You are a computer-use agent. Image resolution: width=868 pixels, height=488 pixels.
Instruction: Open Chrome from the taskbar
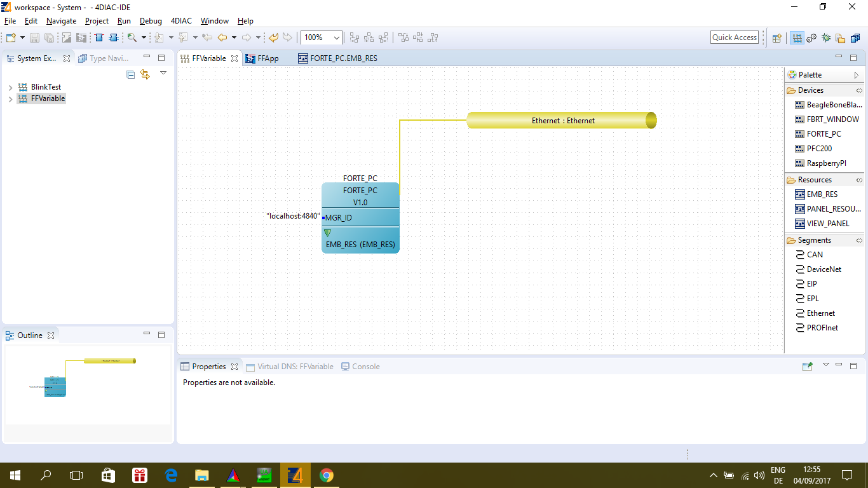[x=327, y=475]
